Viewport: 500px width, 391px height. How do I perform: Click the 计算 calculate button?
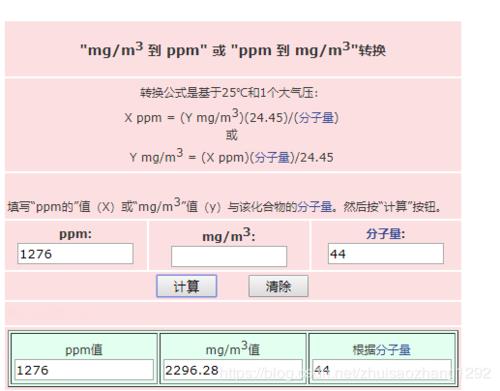[187, 286]
